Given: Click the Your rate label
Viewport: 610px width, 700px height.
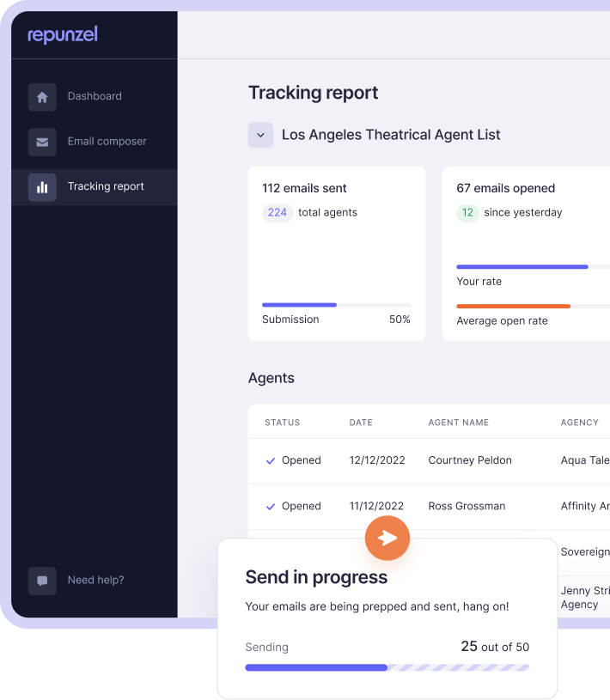Looking at the screenshot, I should pos(479,281).
